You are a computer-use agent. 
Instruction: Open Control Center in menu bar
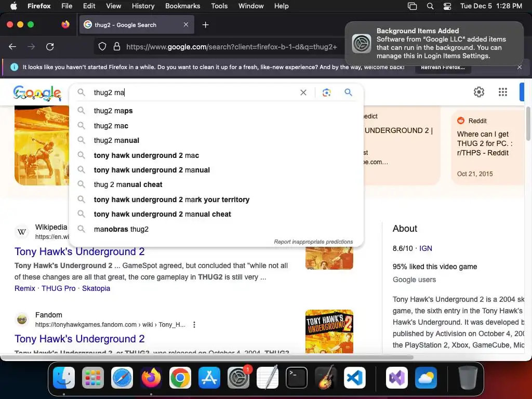447,6
